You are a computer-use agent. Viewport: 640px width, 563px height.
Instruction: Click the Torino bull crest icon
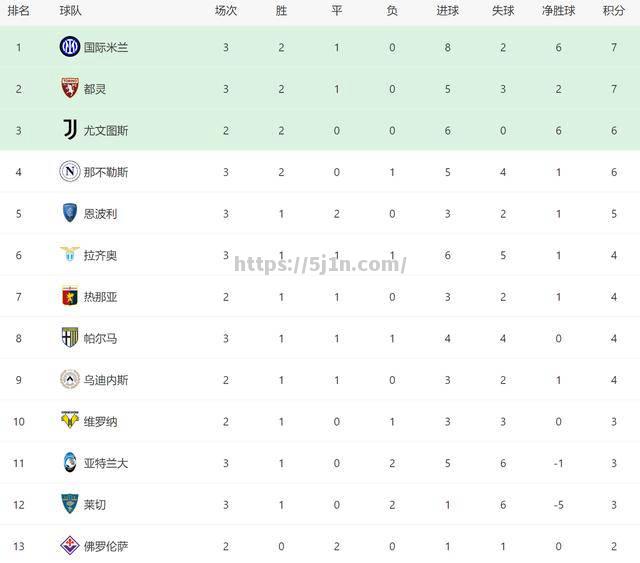point(70,88)
